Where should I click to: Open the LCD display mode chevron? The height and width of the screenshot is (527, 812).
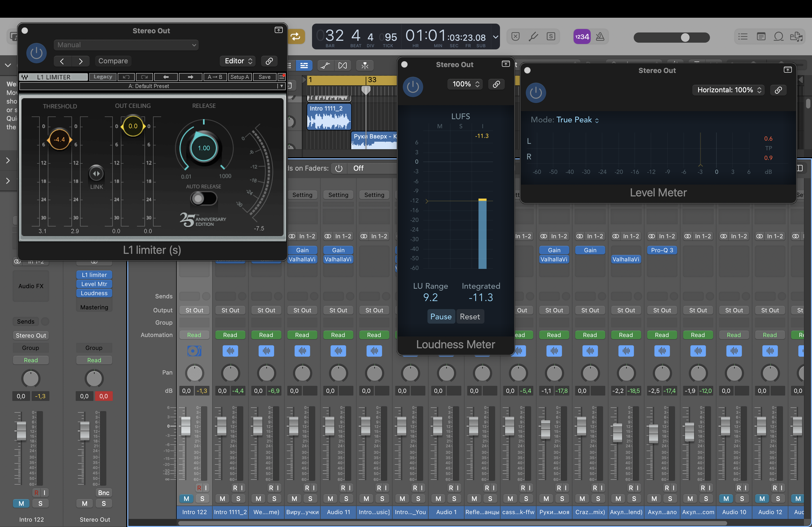tap(495, 37)
